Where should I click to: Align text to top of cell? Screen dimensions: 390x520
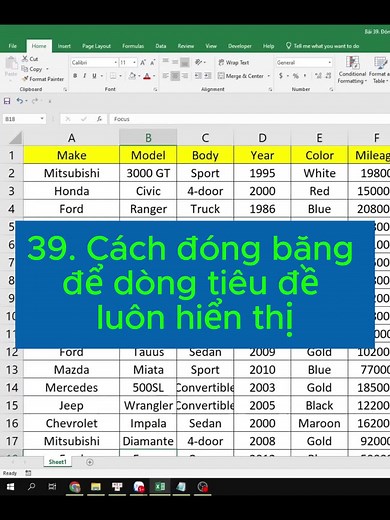point(166,62)
